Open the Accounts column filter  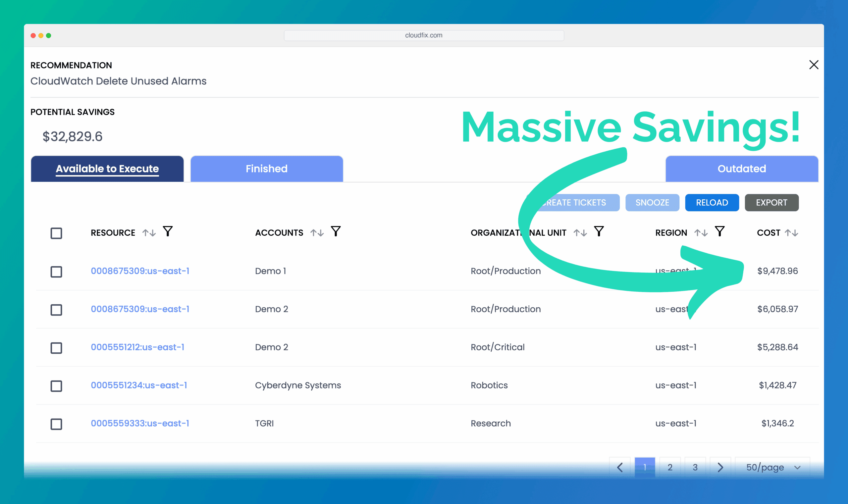(336, 231)
